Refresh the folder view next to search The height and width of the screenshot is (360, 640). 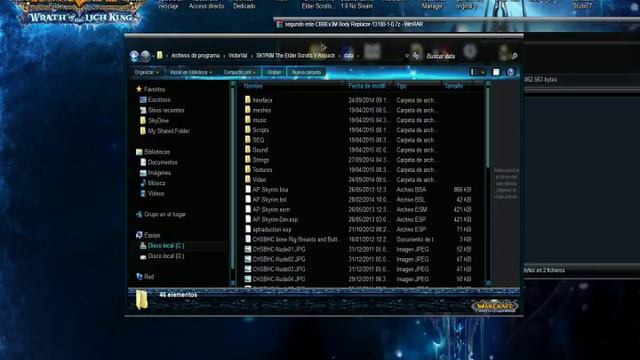click(416, 56)
